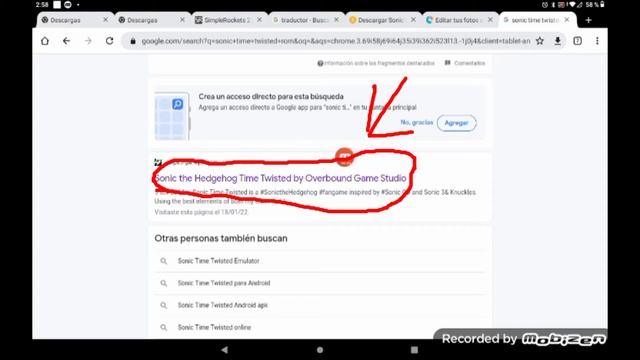Click search icon beside Android apk suggestion
Screen dimensions: 640x360
click(x=164, y=305)
